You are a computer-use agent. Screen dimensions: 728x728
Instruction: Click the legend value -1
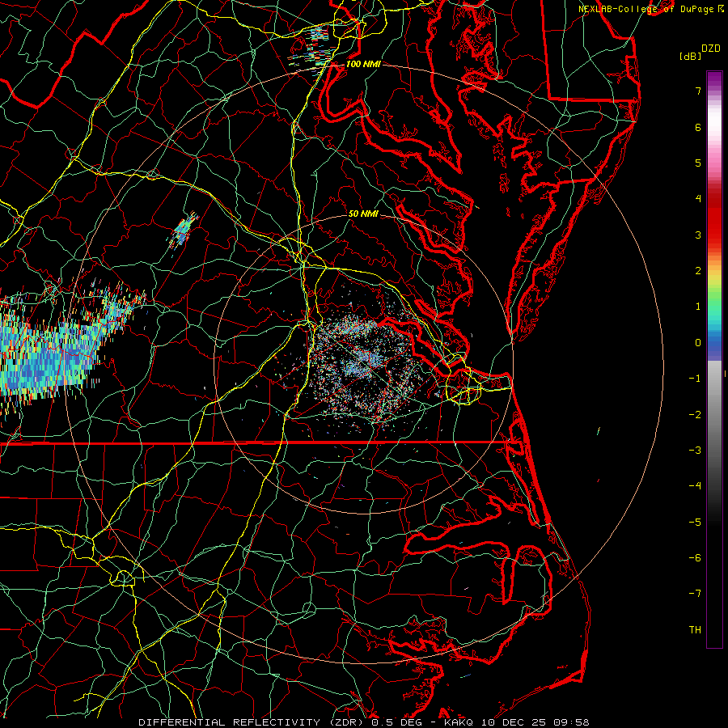point(695,379)
